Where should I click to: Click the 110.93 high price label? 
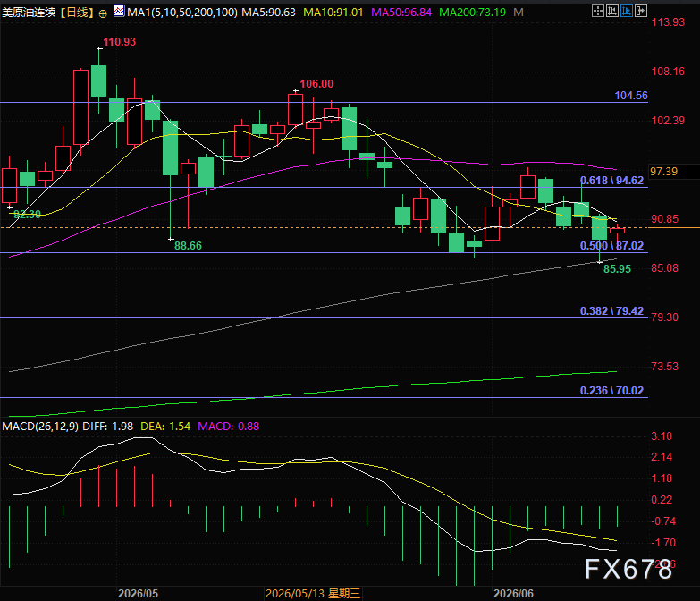pyautogui.click(x=120, y=42)
